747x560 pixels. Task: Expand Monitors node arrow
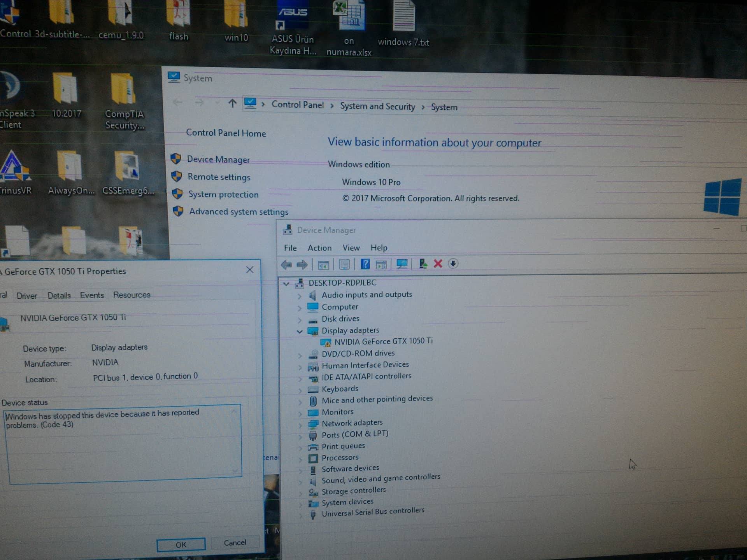(x=299, y=413)
